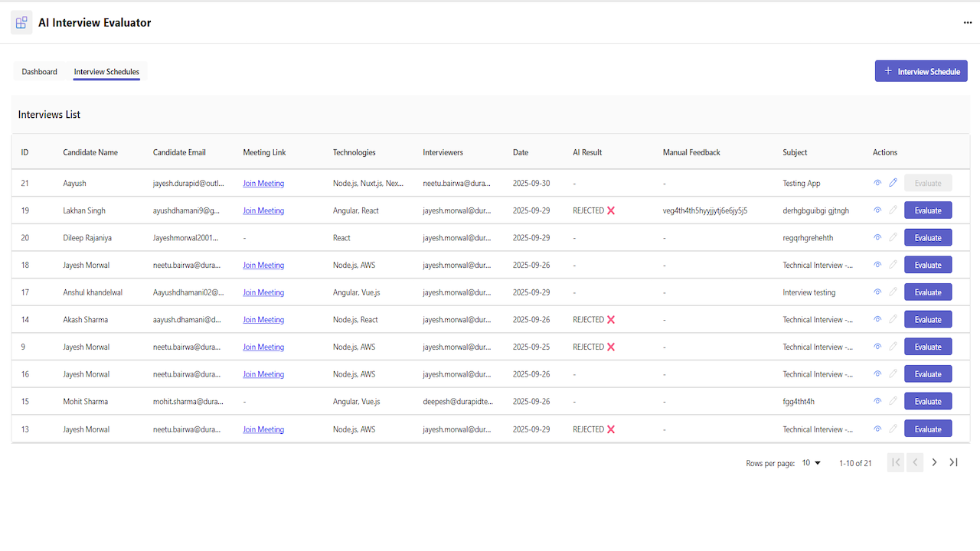Screen dimensions: 980x551
Task: Click the Date column header
Action: (x=521, y=152)
